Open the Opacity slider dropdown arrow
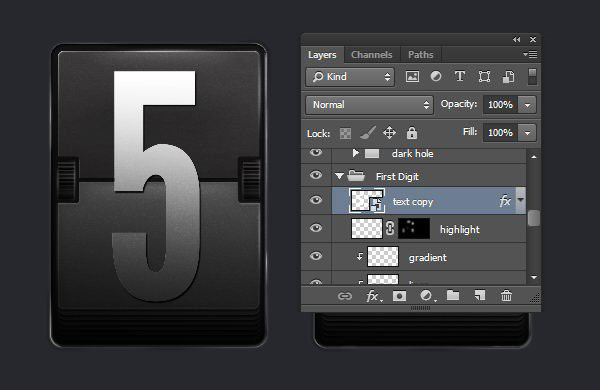Screen dimensions: 600x390 [527, 105]
